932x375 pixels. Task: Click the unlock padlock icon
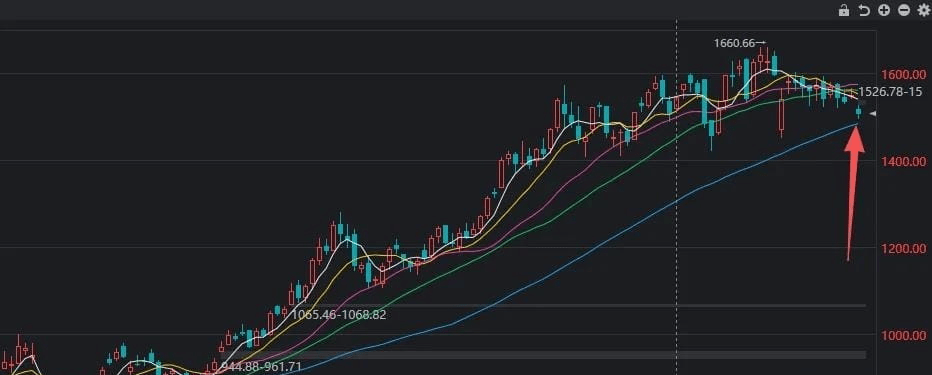coord(843,10)
